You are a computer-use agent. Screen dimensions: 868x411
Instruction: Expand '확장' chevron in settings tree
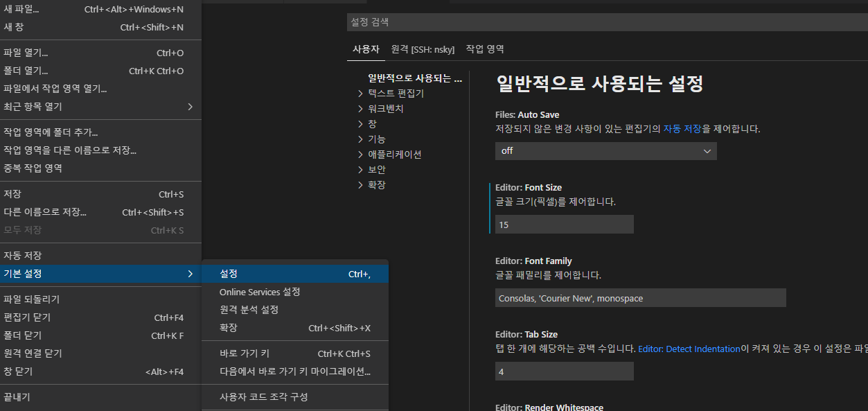click(360, 185)
